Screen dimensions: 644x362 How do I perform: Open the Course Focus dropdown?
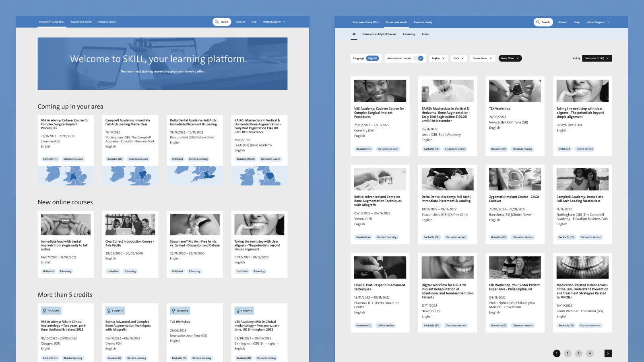coord(482,58)
